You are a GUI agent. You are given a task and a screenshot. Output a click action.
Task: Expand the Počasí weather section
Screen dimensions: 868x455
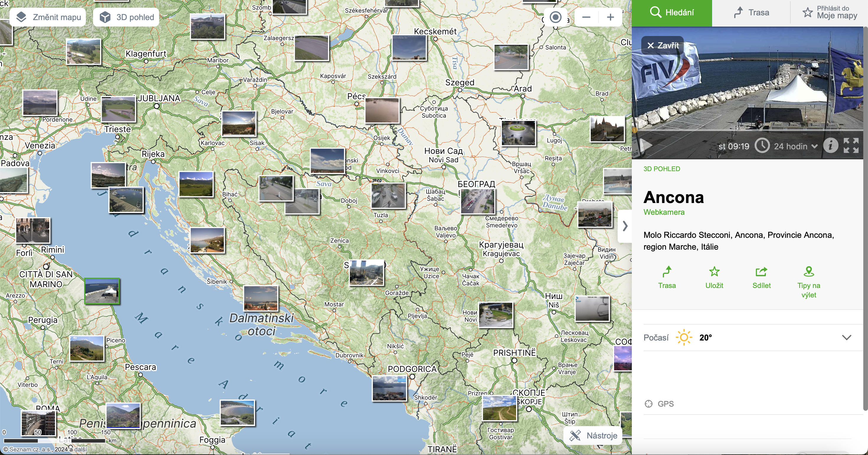[x=846, y=338]
